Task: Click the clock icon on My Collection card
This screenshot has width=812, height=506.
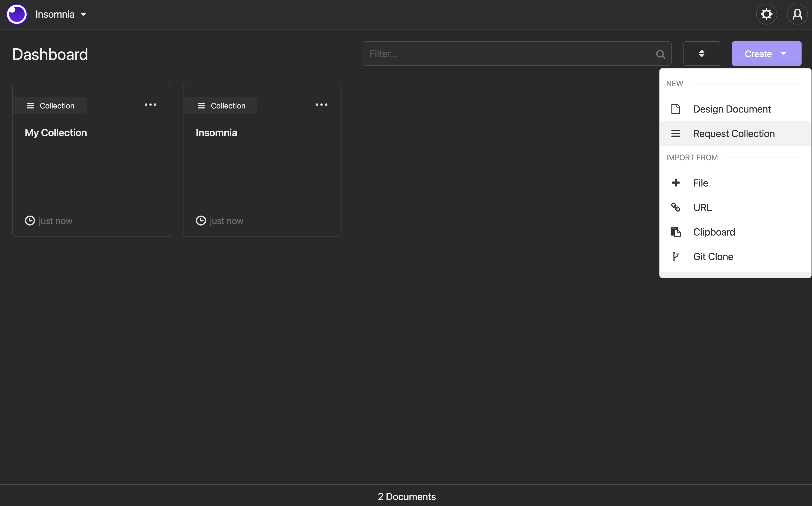Action: click(30, 221)
